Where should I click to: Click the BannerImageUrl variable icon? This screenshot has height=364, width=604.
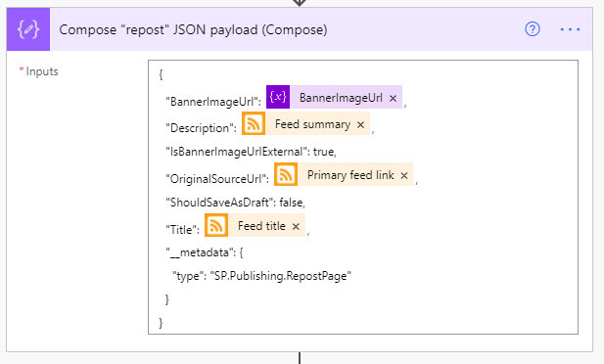[278, 97]
